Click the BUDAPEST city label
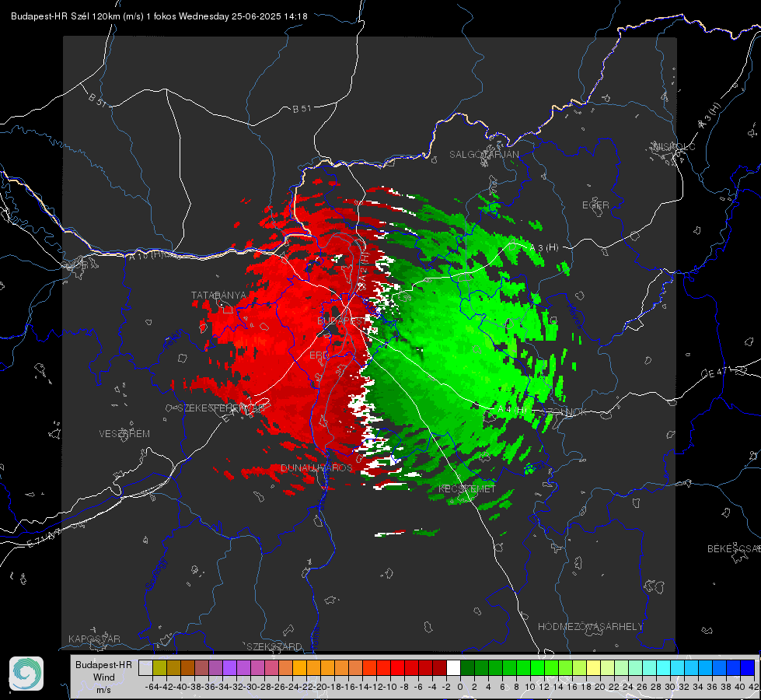The image size is (761, 700). click(x=342, y=321)
